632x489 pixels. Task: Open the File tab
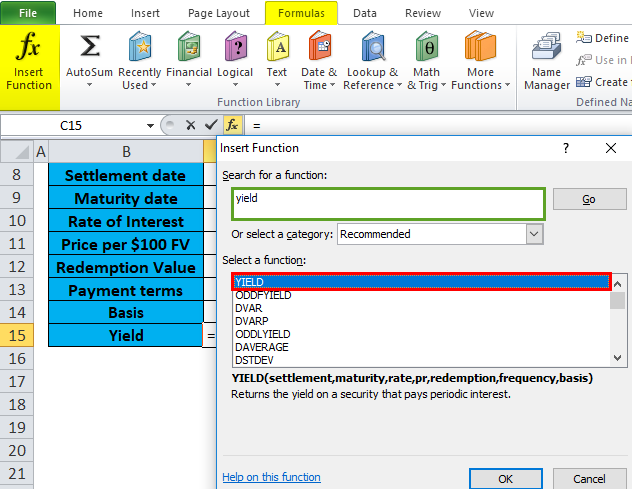(x=28, y=13)
